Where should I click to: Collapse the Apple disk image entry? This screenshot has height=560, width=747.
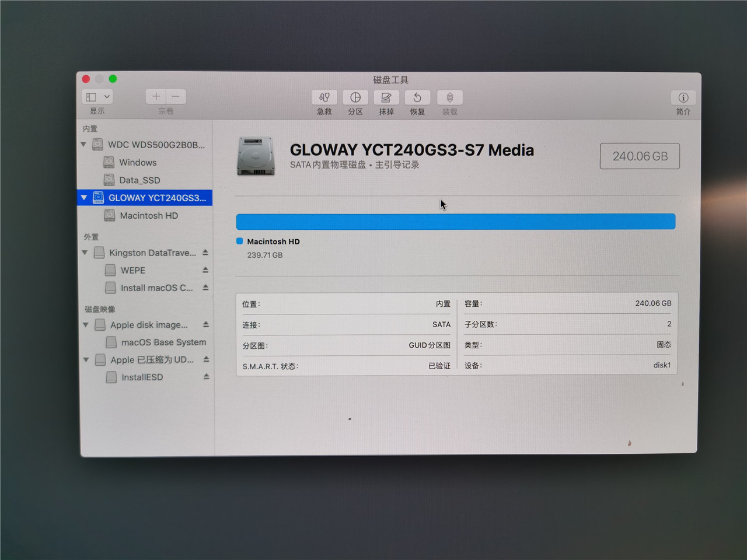tap(85, 324)
